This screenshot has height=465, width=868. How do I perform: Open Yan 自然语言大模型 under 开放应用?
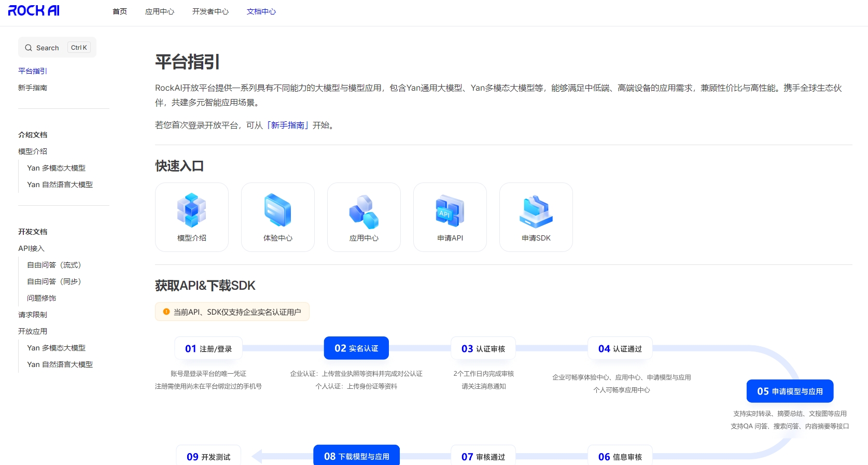[x=60, y=364]
